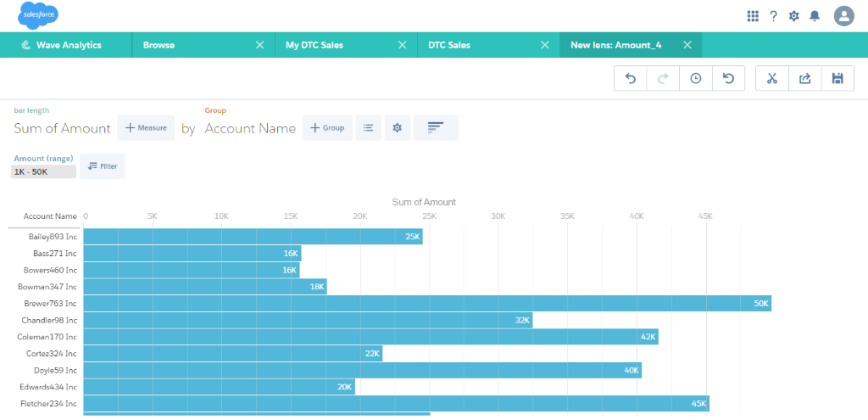This screenshot has width=868, height=420.
Task: Open the user profile avatar
Action: point(843,16)
